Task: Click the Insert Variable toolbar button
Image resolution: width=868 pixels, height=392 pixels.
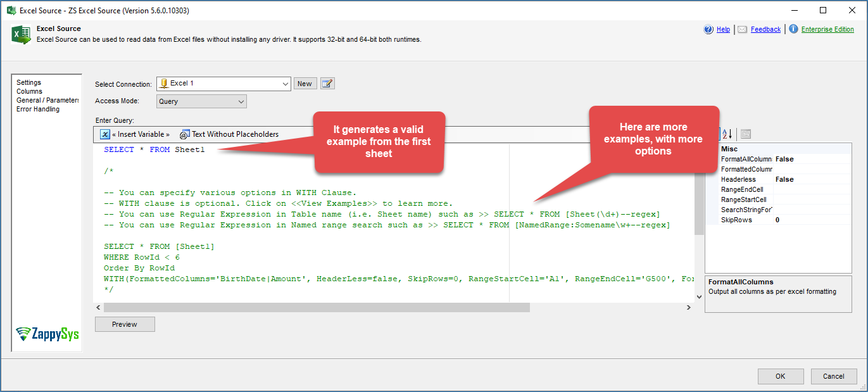Action: 135,134
